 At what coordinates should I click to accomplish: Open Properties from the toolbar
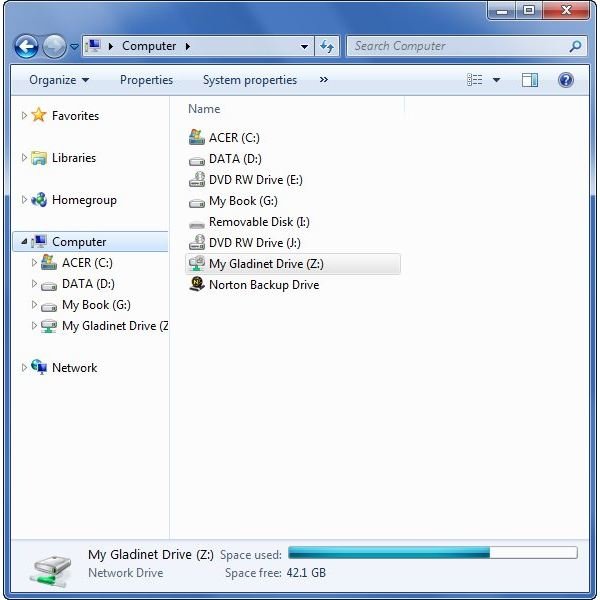point(146,80)
